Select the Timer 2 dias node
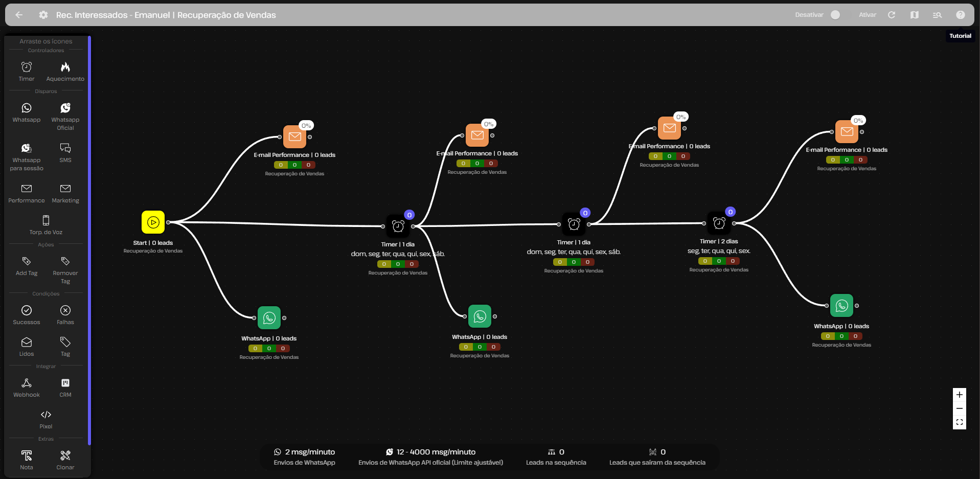The height and width of the screenshot is (479, 980). point(719,222)
